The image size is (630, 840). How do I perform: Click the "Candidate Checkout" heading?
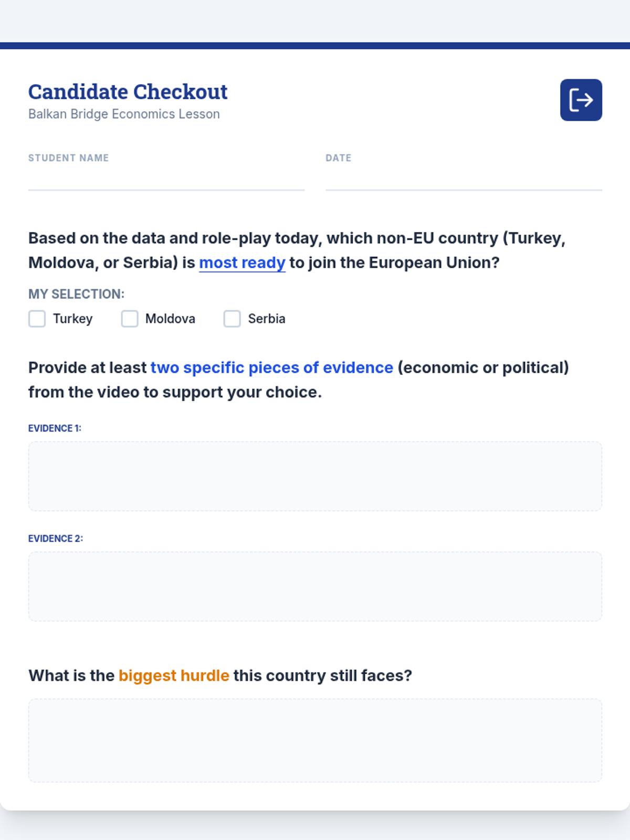pyautogui.click(x=128, y=92)
